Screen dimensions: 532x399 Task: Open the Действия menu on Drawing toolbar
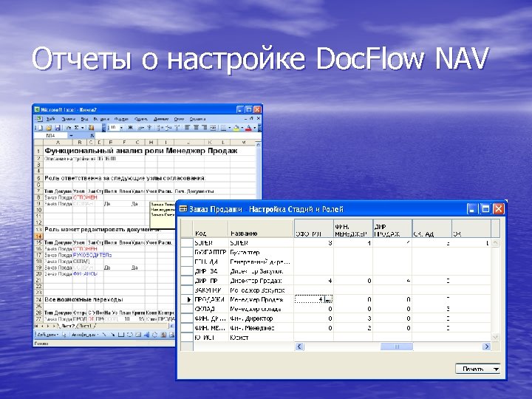(x=47, y=335)
